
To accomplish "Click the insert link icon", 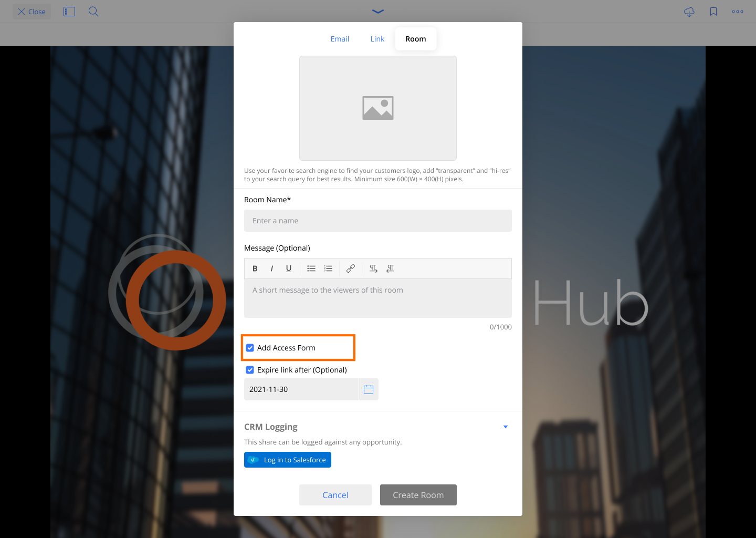I will [351, 268].
